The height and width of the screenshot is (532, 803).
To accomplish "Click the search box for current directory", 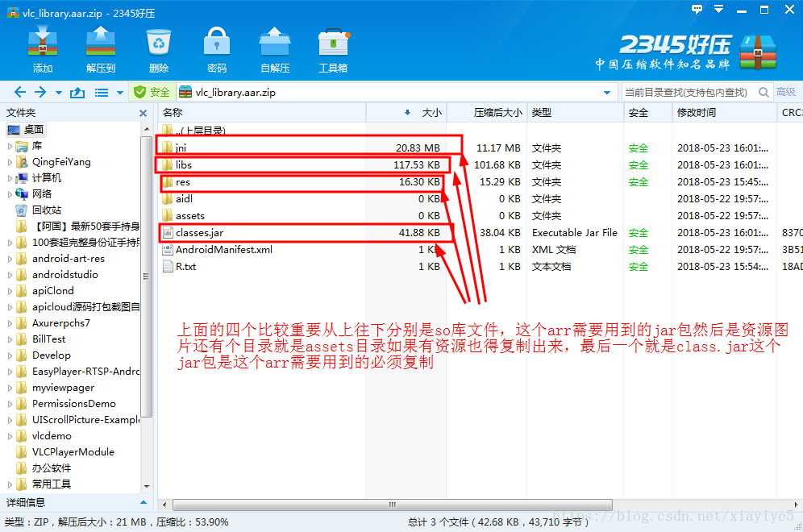I will [689, 92].
